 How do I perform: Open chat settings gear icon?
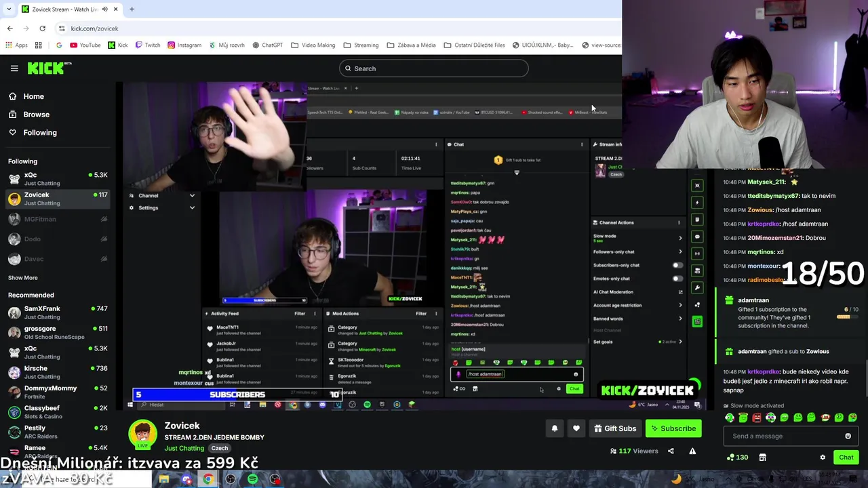point(823,457)
